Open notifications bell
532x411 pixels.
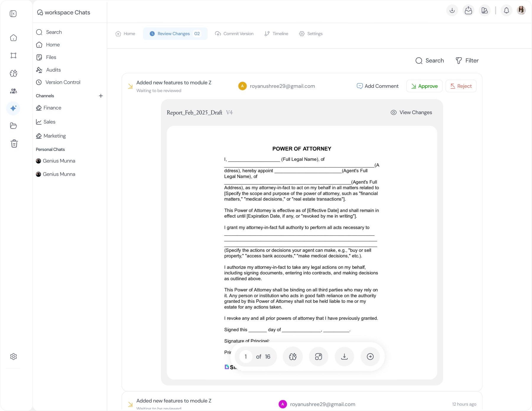click(506, 10)
